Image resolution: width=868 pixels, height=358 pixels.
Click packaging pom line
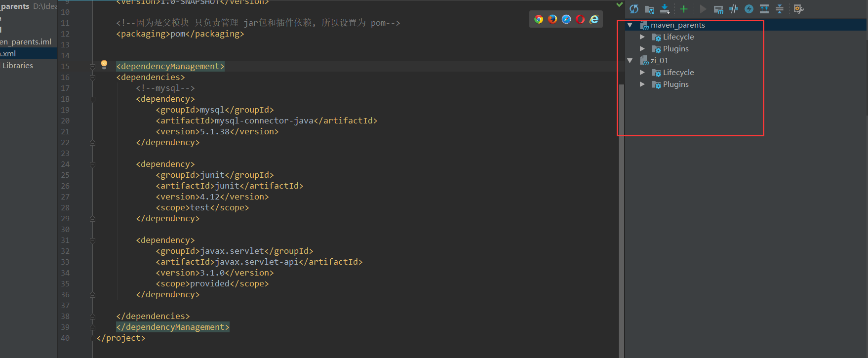[180, 34]
